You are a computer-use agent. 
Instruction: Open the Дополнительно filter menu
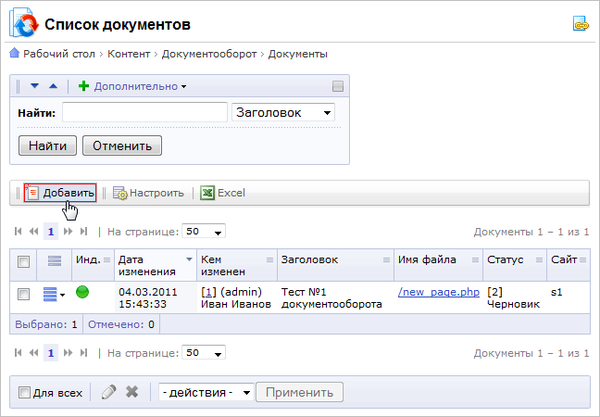pos(133,86)
